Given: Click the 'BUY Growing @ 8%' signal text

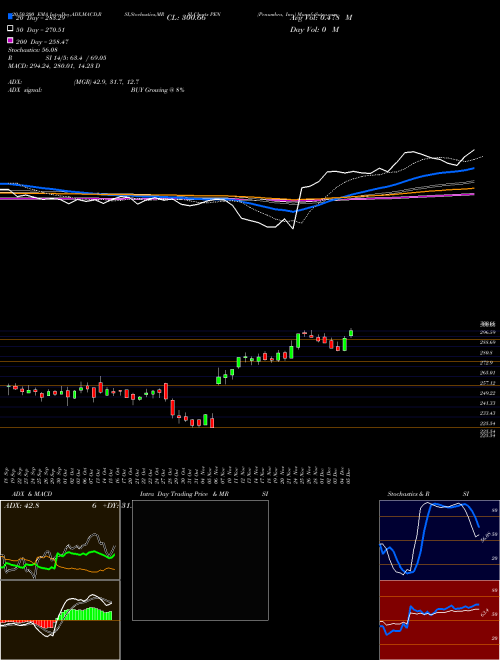Looking at the screenshot, I should [157, 90].
